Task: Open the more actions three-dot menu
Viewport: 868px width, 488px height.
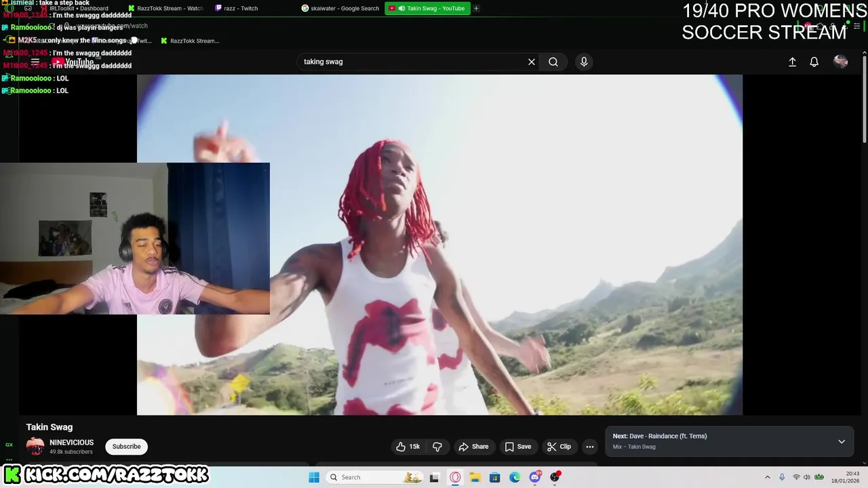Action: point(590,447)
